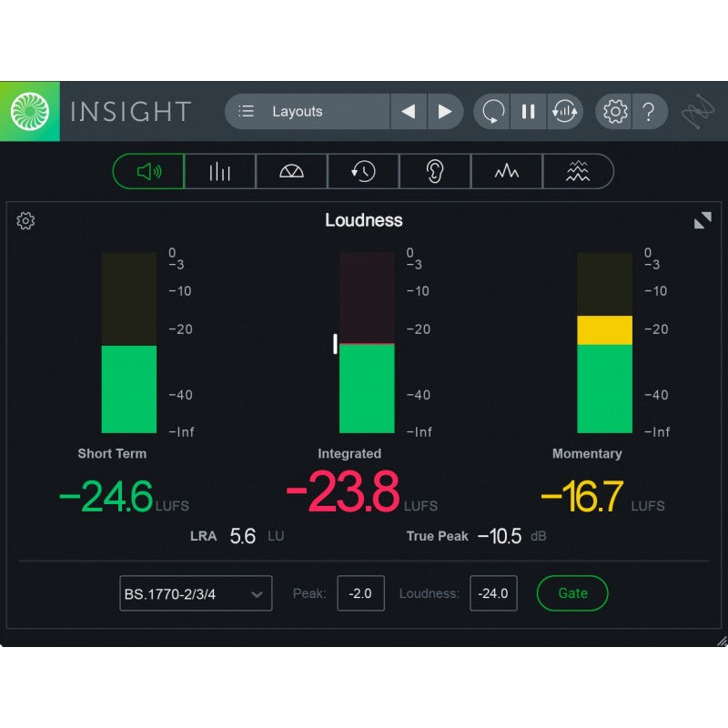Edit the Loudness target value field

(492, 592)
